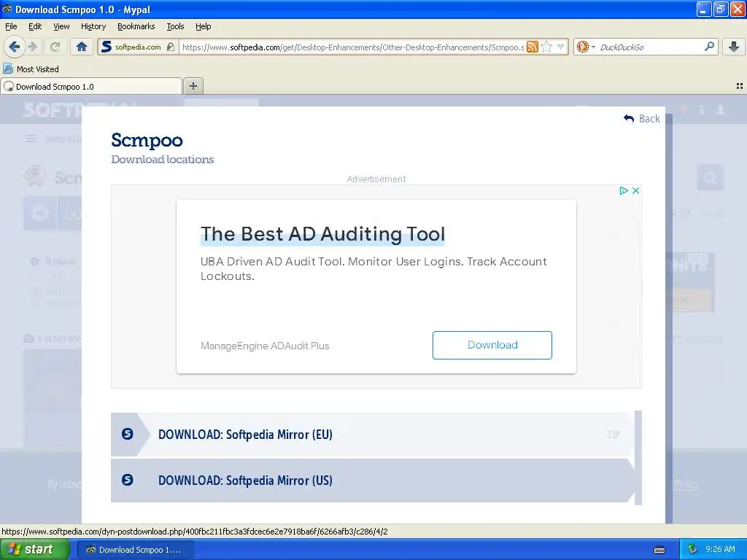Click the Download locations subtitle
The height and width of the screenshot is (560, 747).
coord(163,160)
